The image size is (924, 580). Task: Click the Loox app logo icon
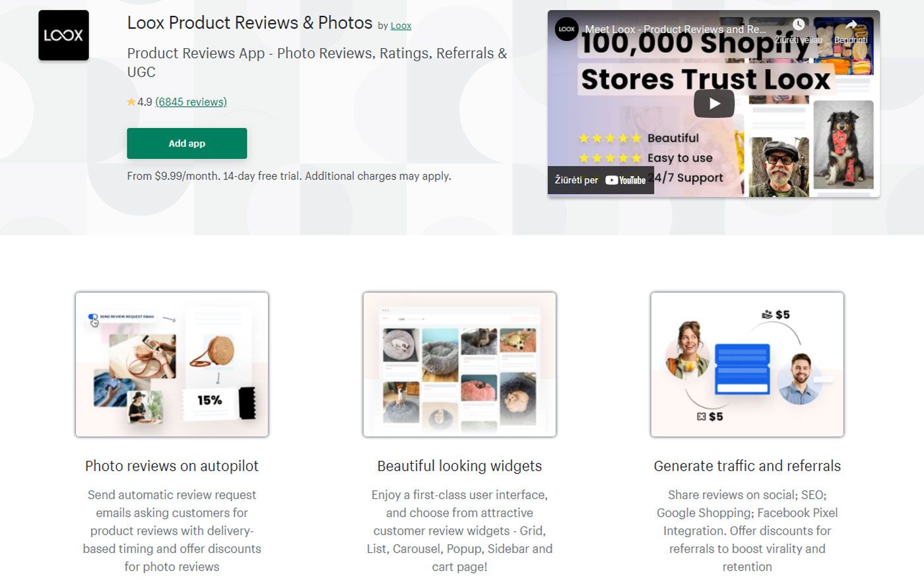[x=63, y=36]
